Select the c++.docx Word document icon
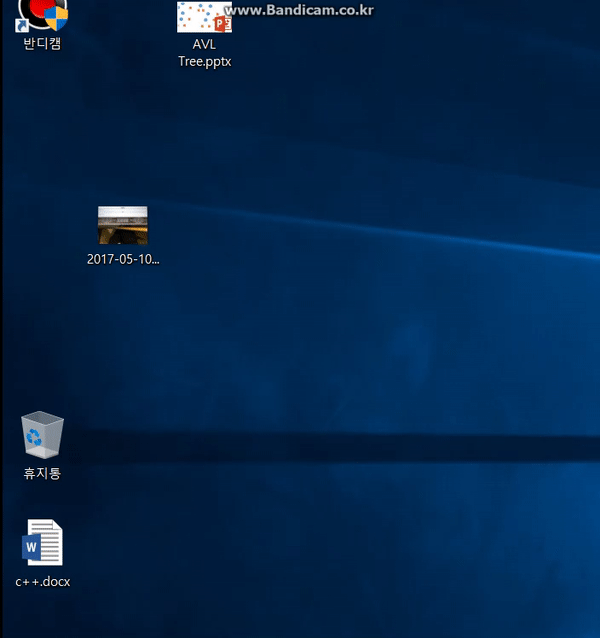 coord(42,543)
